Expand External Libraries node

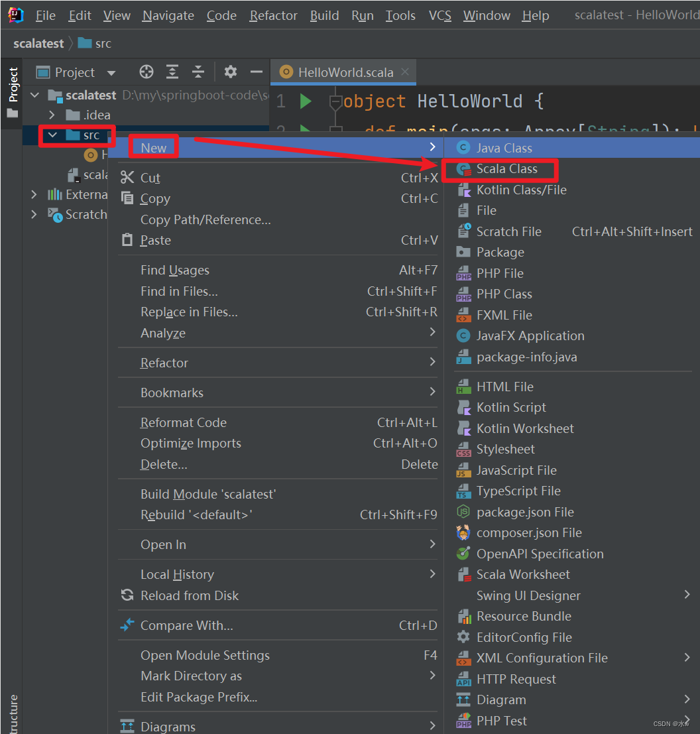pos(34,194)
